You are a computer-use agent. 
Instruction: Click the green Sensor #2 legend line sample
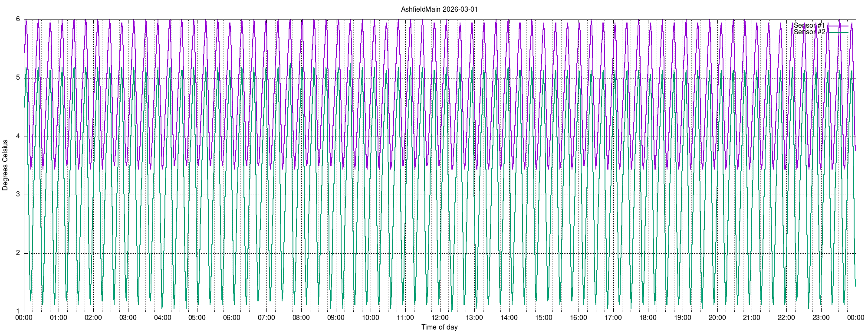coord(838,33)
